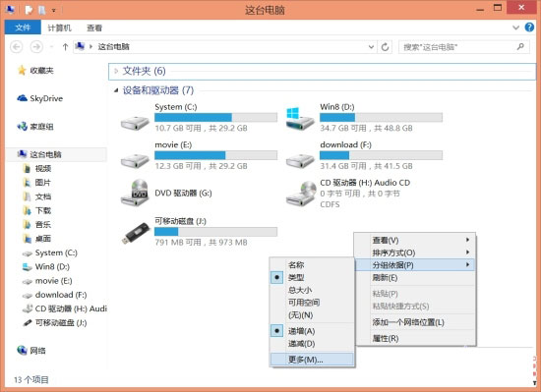Click the 音乐 folder icon in sidebar
This screenshot has width=541, height=392.
27,225
